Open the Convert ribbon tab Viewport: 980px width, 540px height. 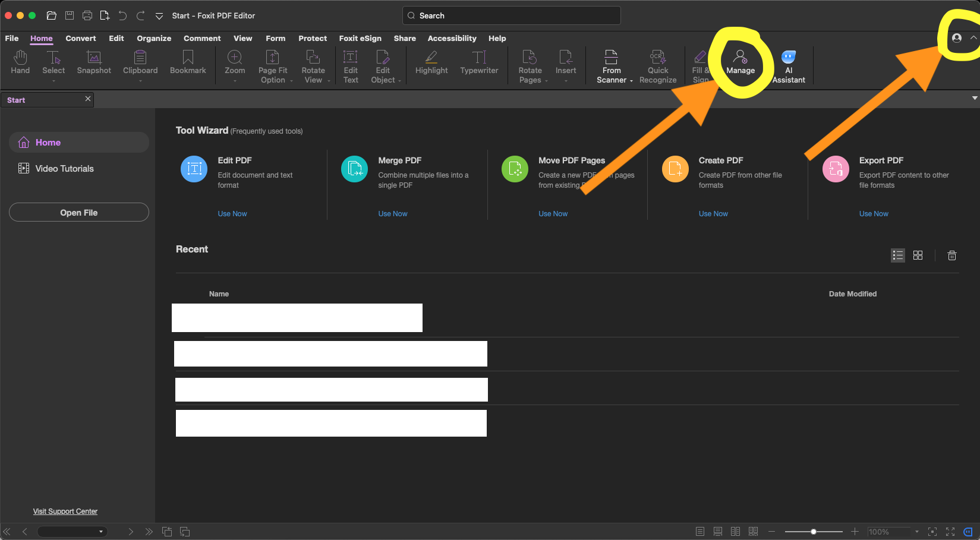80,39
